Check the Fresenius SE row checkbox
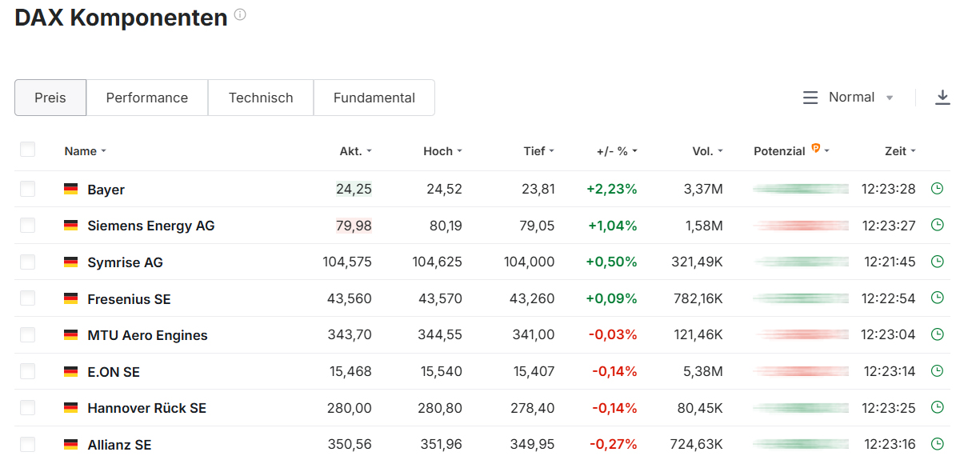This screenshot has width=980, height=456. pos(28,298)
